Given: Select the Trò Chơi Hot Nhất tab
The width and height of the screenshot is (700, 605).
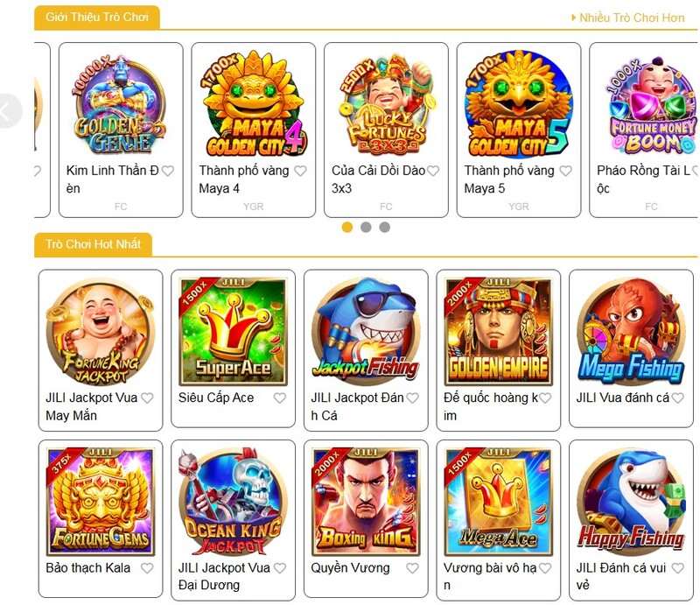Looking at the screenshot, I should click(x=94, y=244).
